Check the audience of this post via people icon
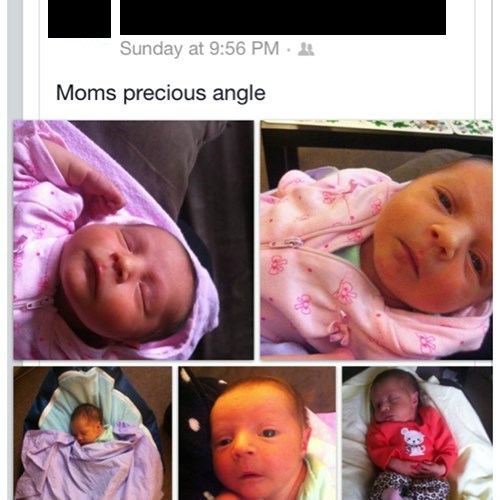This screenshot has height=500, width=500. click(x=306, y=49)
